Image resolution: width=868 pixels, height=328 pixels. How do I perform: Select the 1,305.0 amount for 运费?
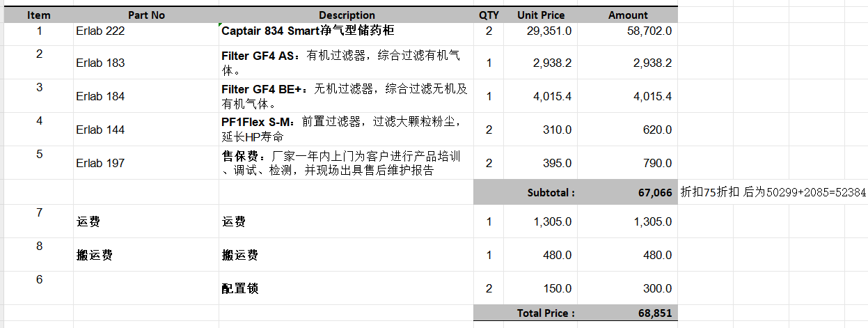(x=627, y=221)
